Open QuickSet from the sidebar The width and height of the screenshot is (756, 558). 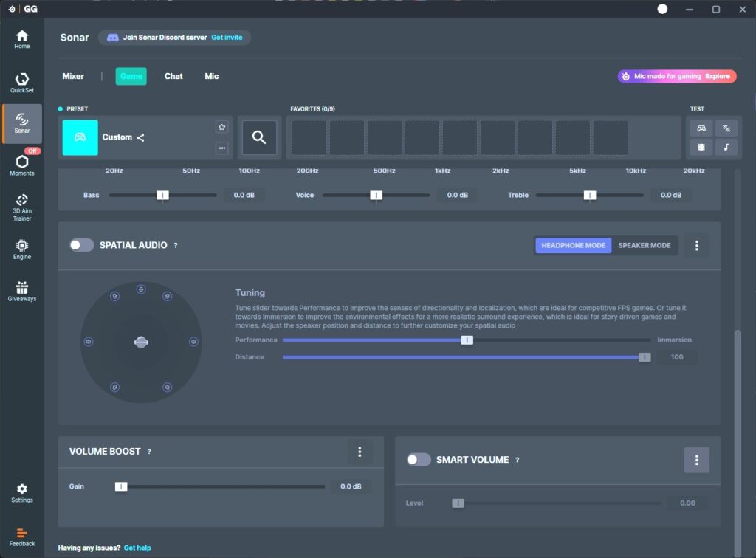(21, 83)
